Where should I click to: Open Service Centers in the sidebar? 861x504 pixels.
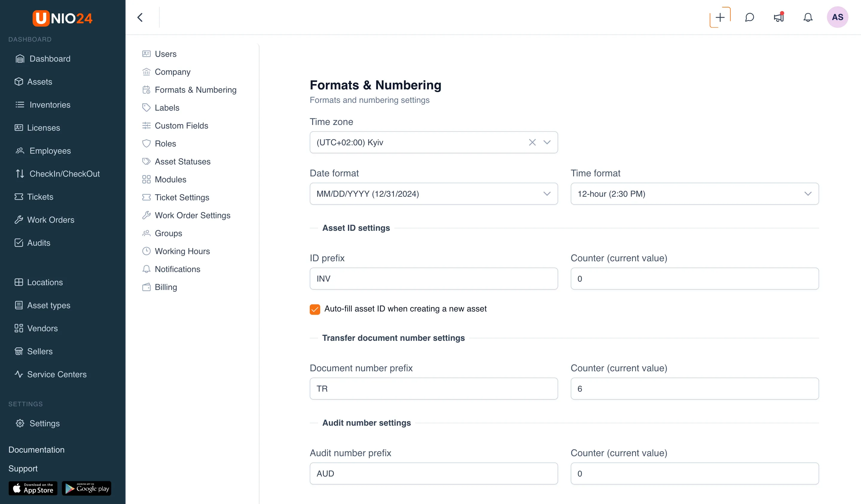(x=50, y=375)
